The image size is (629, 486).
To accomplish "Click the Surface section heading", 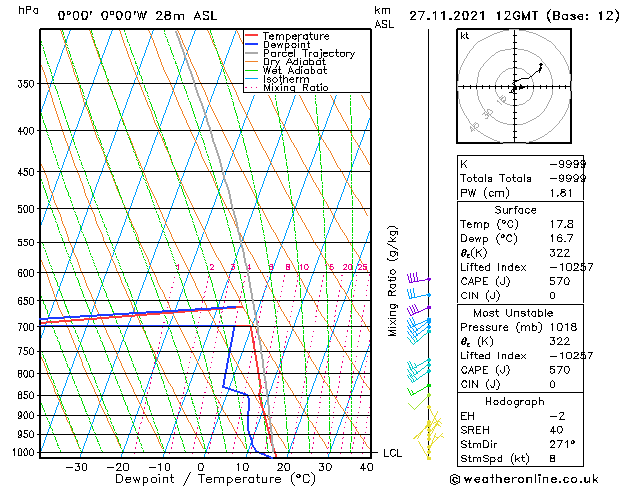I will [x=515, y=210].
